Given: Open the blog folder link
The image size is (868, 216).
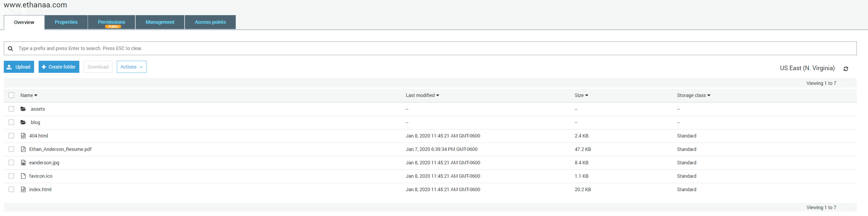Looking at the screenshot, I should pyautogui.click(x=35, y=123).
